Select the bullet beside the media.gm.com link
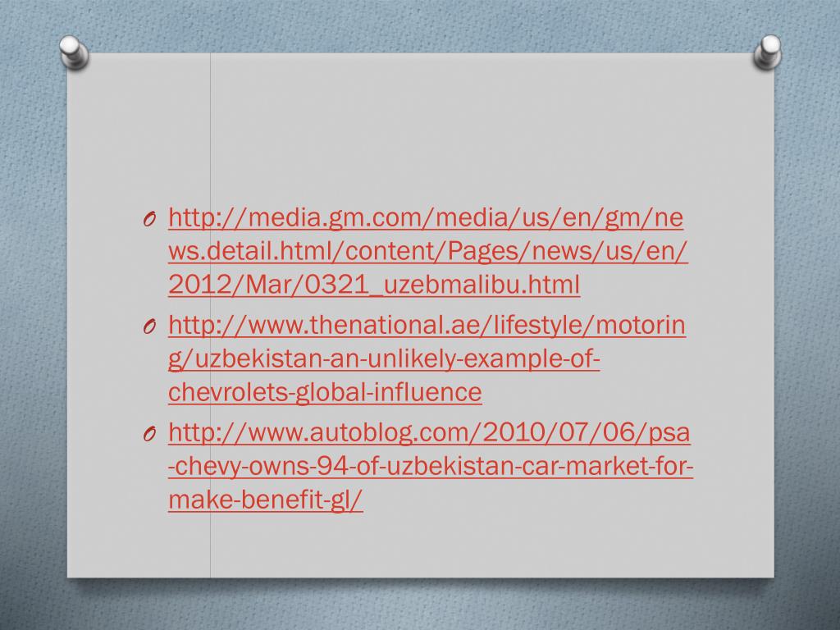840x630 pixels. [x=149, y=219]
